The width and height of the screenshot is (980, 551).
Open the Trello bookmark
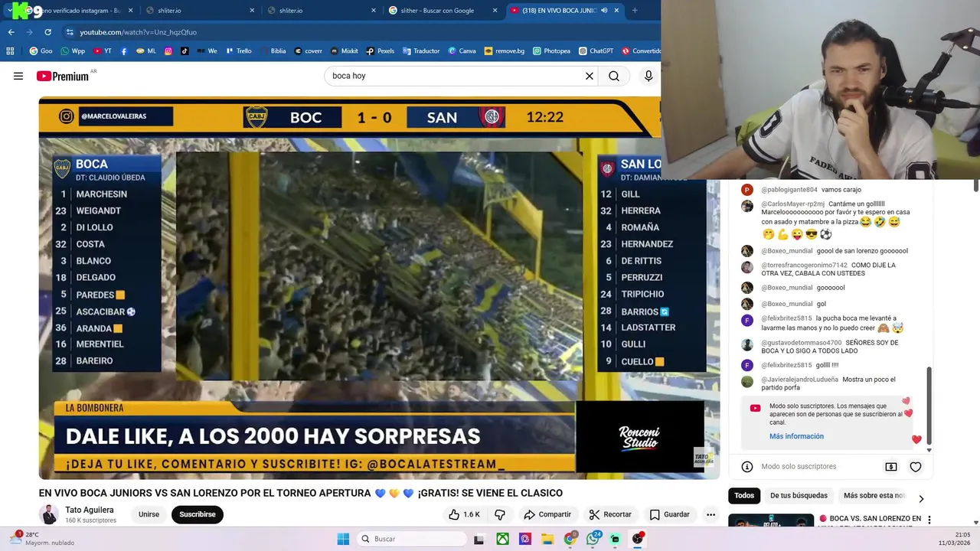(x=238, y=51)
